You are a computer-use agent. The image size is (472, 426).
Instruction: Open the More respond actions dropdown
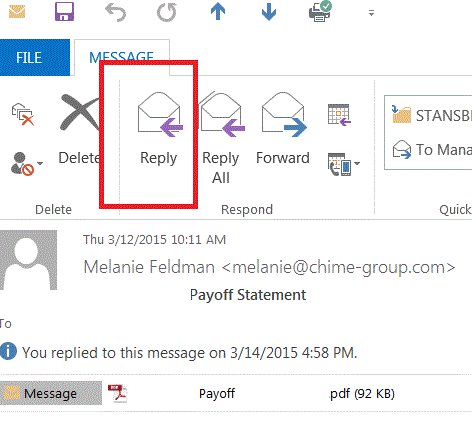click(344, 164)
